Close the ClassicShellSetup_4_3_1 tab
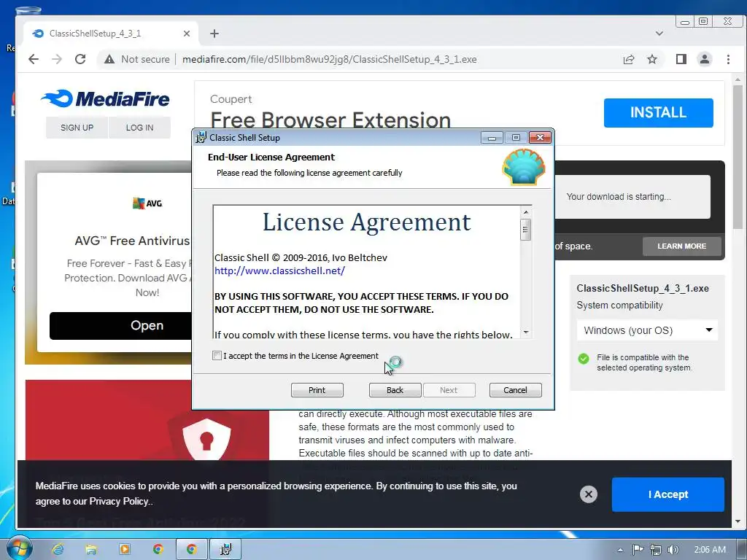 point(187,34)
